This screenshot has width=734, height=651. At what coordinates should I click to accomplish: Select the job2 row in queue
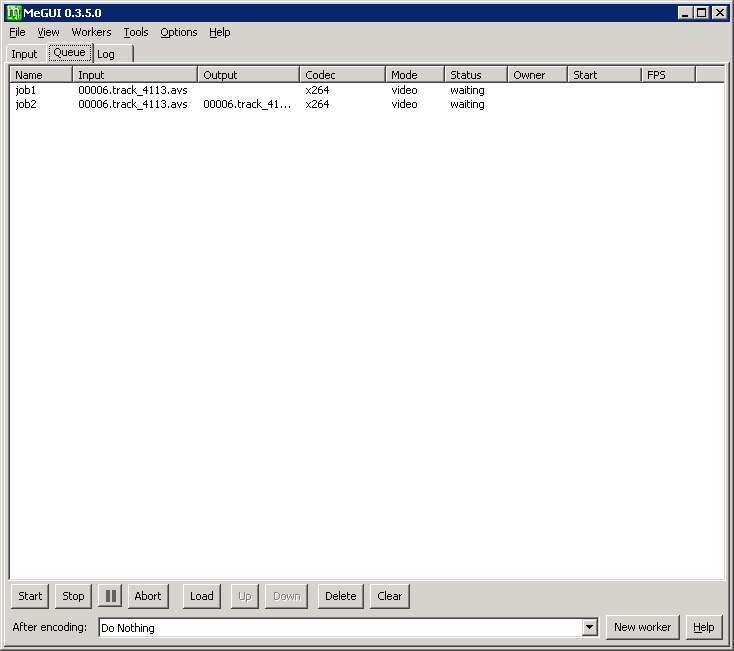(x=26, y=104)
